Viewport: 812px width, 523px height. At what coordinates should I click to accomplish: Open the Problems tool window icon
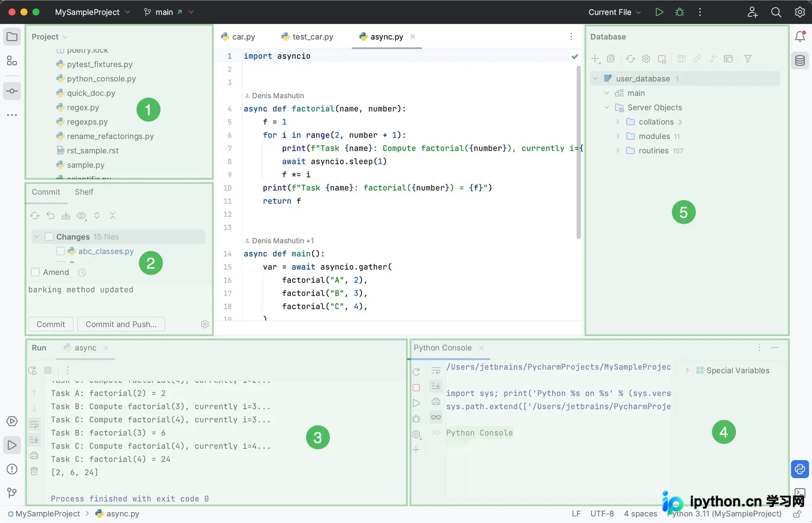point(12,469)
